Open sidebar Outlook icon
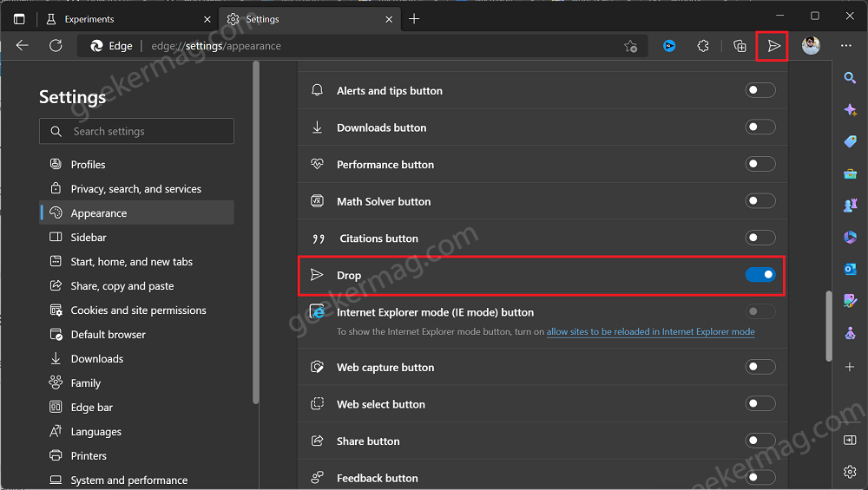Viewport: 868px width, 490px height. click(x=850, y=269)
